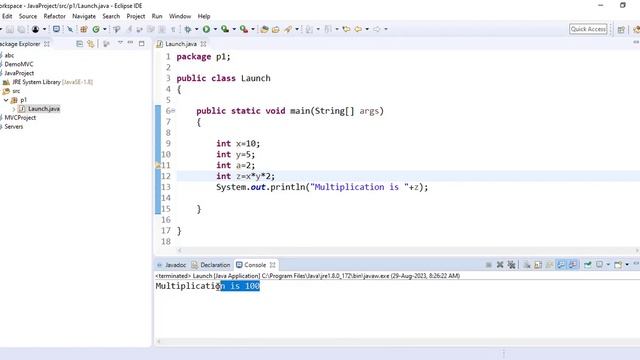Close the Launch.java editor tab
Viewport: 640px width, 360px height.
click(x=203, y=44)
